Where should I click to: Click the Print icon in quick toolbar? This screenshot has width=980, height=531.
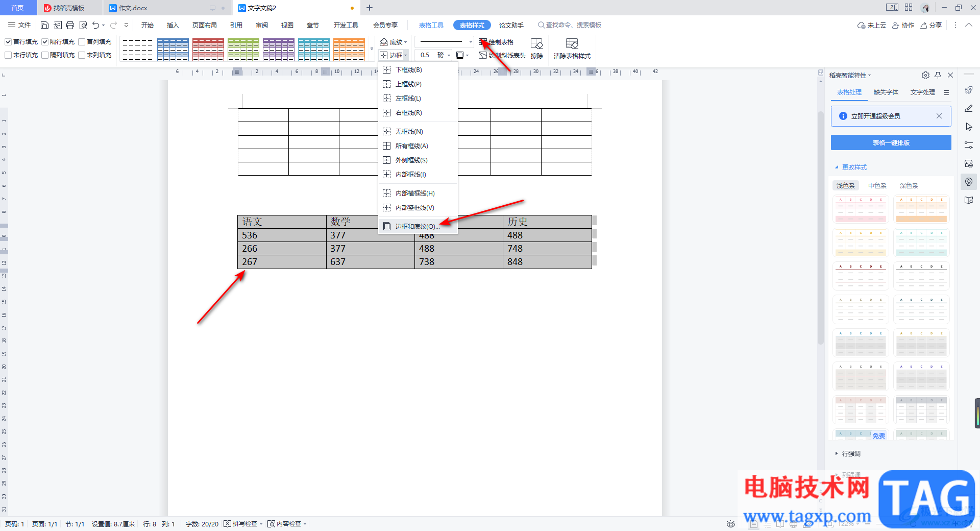tap(70, 25)
